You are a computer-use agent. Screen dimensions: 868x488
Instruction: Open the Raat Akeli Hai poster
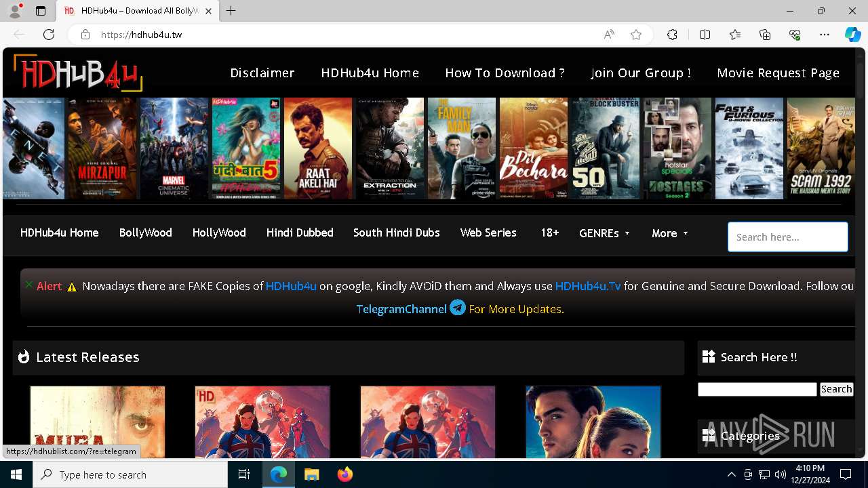[318, 148]
